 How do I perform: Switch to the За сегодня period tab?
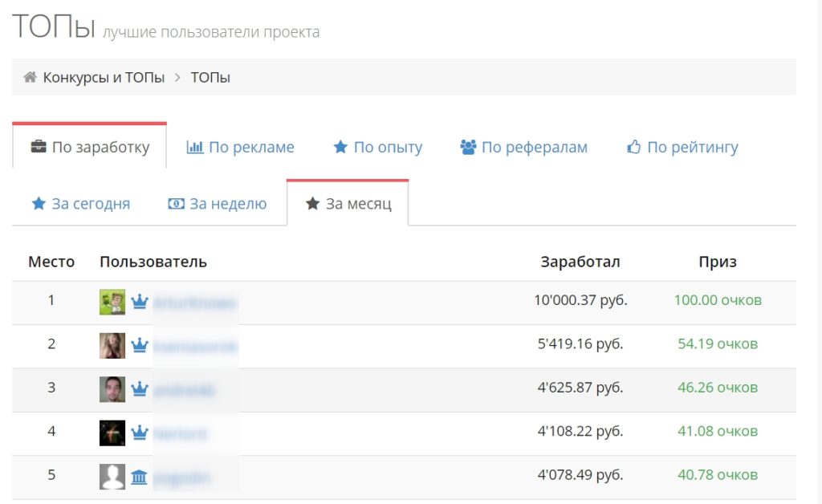(x=80, y=204)
